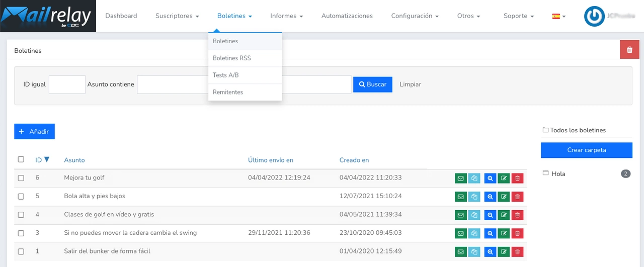This screenshot has height=267, width=644.
Task: Send the Clases de golf en vídeo newsletter
Action: [461, 215]
